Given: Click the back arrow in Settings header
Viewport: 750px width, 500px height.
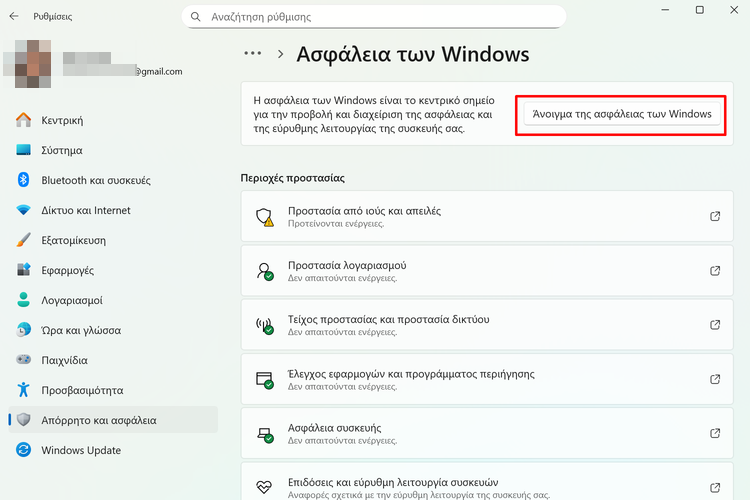Looking at the screenshot, I should point(14,17).
